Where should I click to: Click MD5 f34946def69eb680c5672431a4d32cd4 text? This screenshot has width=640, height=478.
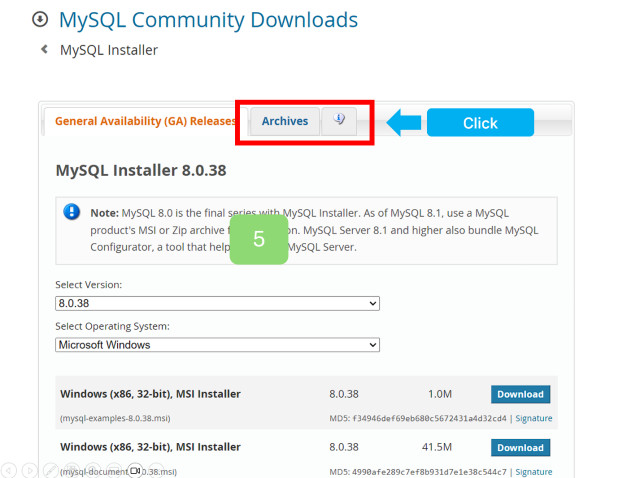418,418
